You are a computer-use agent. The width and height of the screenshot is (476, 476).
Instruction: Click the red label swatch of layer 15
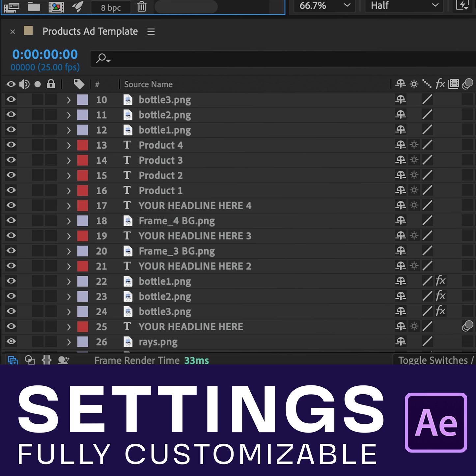[x=82, y=175]
